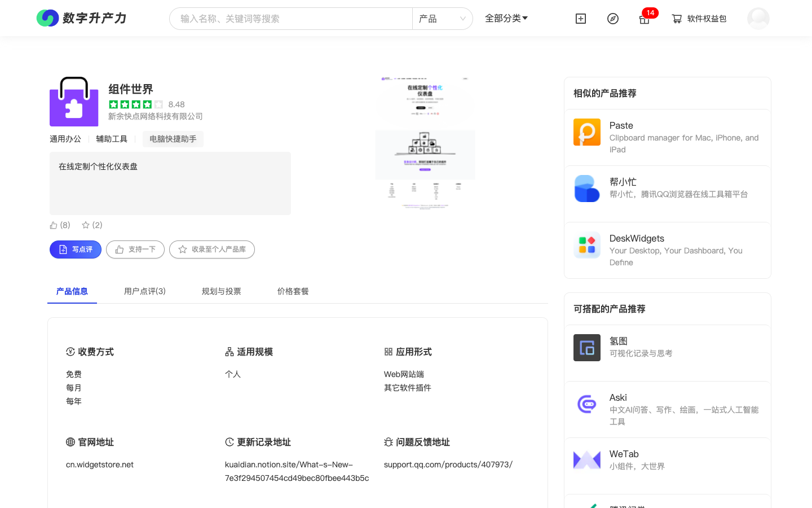The height and width of the screenshot is (508, 812).
Task: Open the 帮小忙 product title
Action: [x=623, y=182]
